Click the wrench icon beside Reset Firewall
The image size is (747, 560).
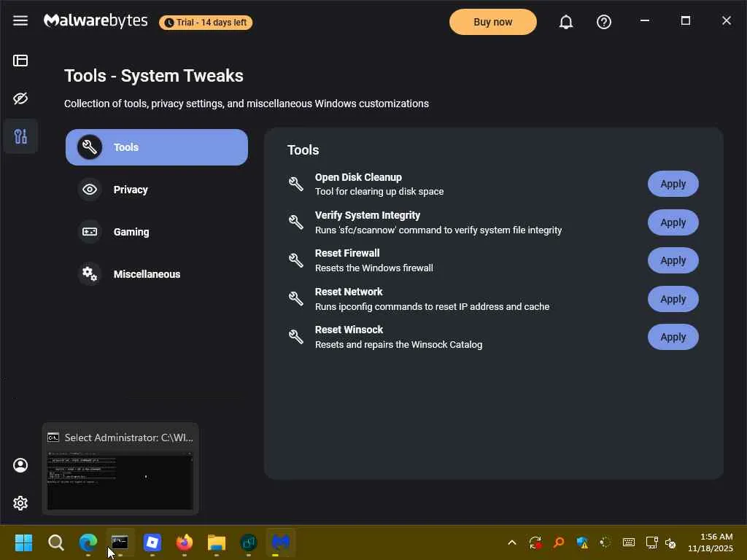296,260
